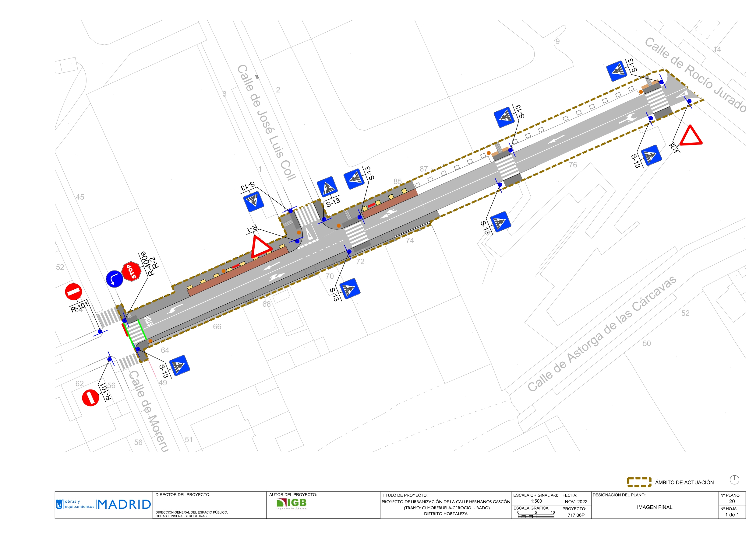Click the 1:500 original scale value
756x534 pixels.
(536, 501)
